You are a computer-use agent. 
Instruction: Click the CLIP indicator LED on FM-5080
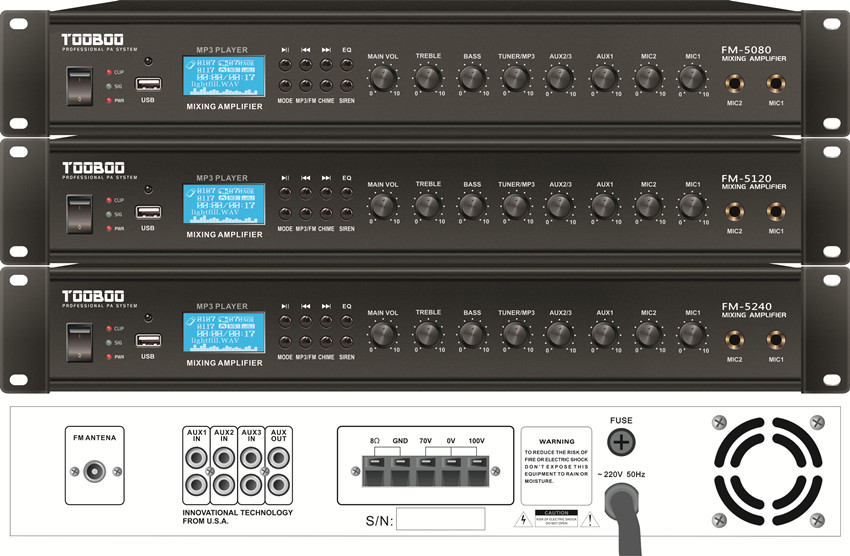tap(109, 72)
